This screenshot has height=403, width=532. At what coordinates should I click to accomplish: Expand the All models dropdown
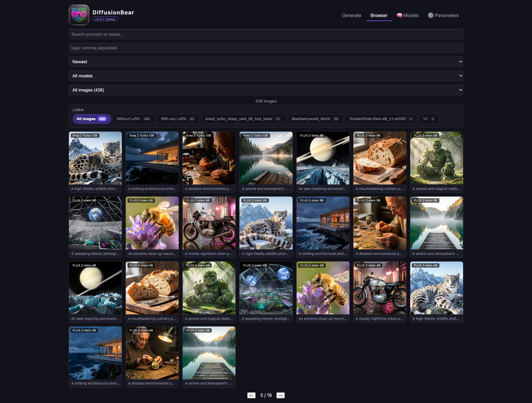pyautogui.click(x=266, y=76)
